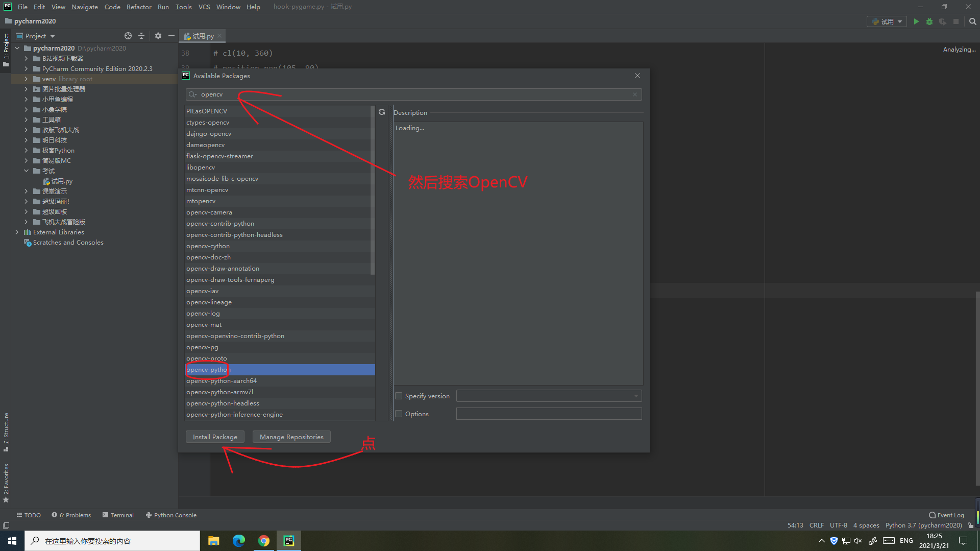Viewport: 980px width, 551px height.
Task: Open Project panel settings gear
Action: (x=158, y=36)
